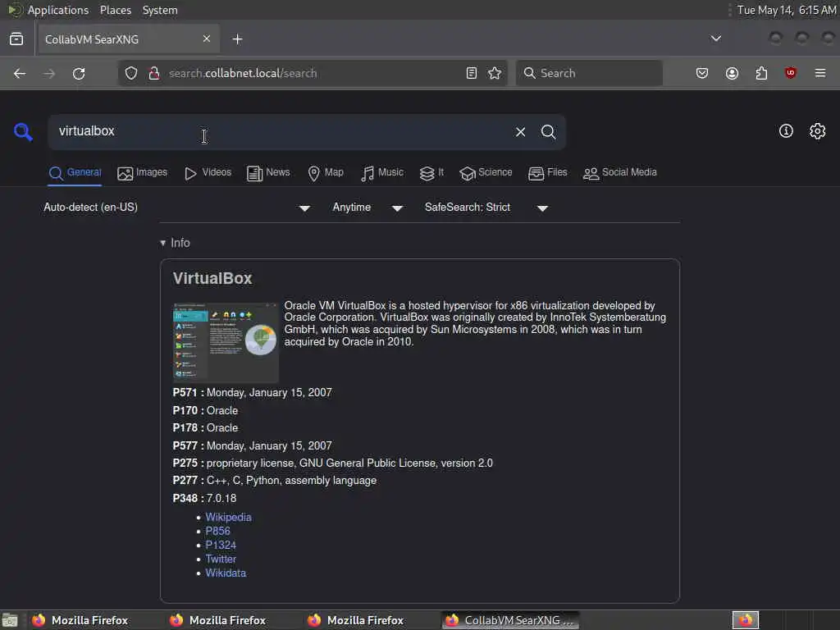Open the System menu
The image size is (840, 630).
160,10
